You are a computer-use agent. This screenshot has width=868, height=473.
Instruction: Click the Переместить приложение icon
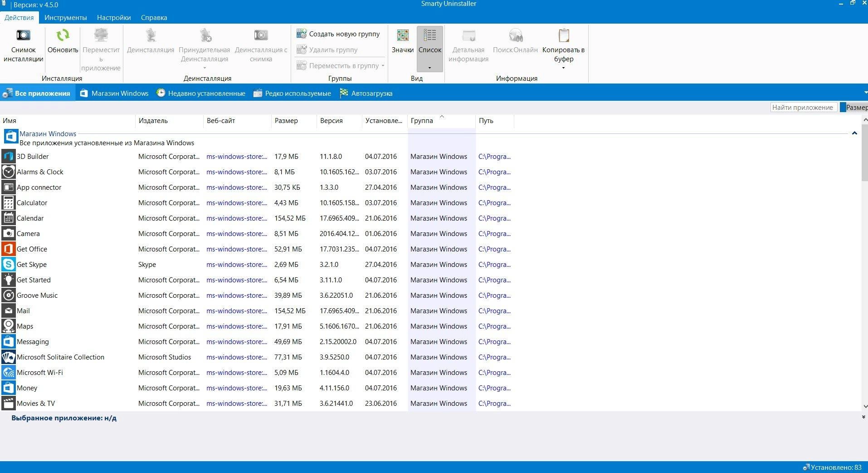pos(101,35)
